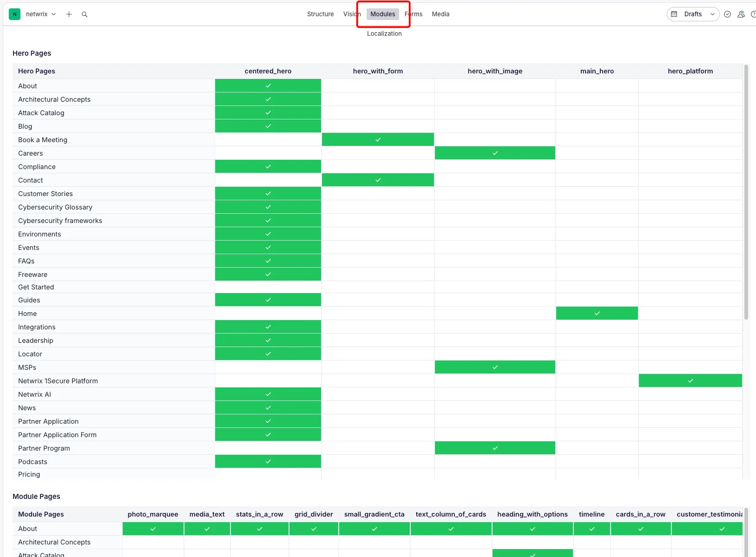
Task: Toggle centered_hero check for About row
Action: click(x=268, y=85)
